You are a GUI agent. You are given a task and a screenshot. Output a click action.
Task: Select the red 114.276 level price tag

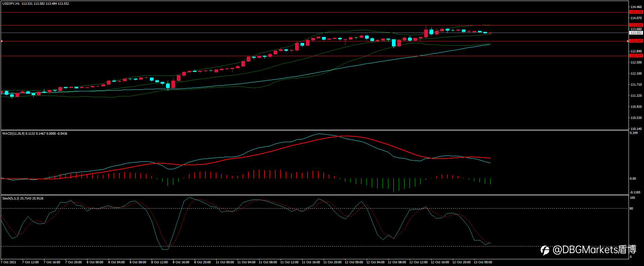click(636, 12)
